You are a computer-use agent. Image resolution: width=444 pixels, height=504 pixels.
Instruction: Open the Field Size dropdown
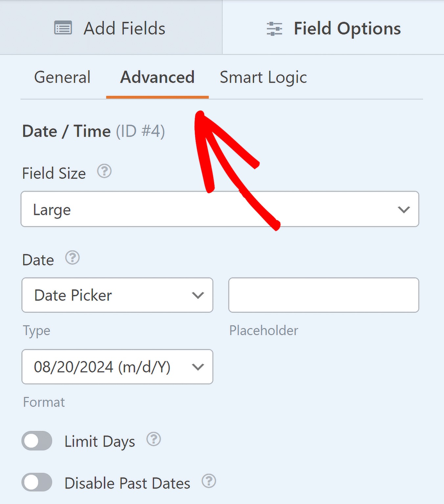[x=220, y=209]
